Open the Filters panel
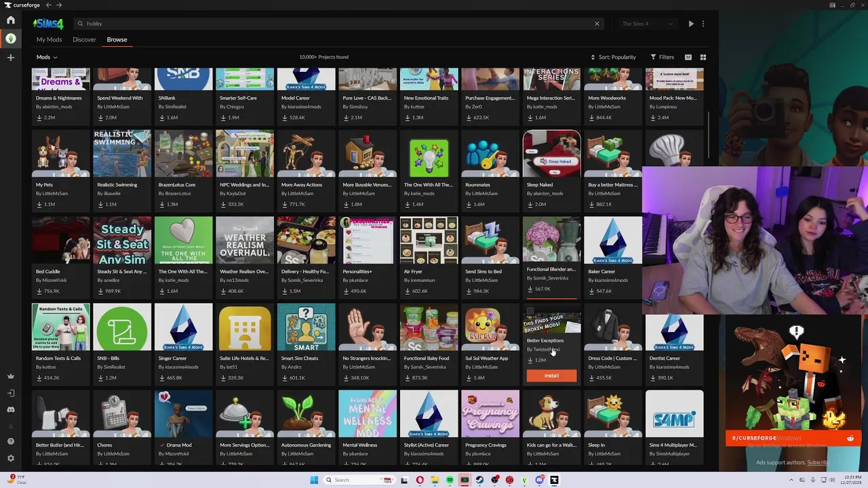The width and height of the screenshot is (868, 488). pos(663,57)
